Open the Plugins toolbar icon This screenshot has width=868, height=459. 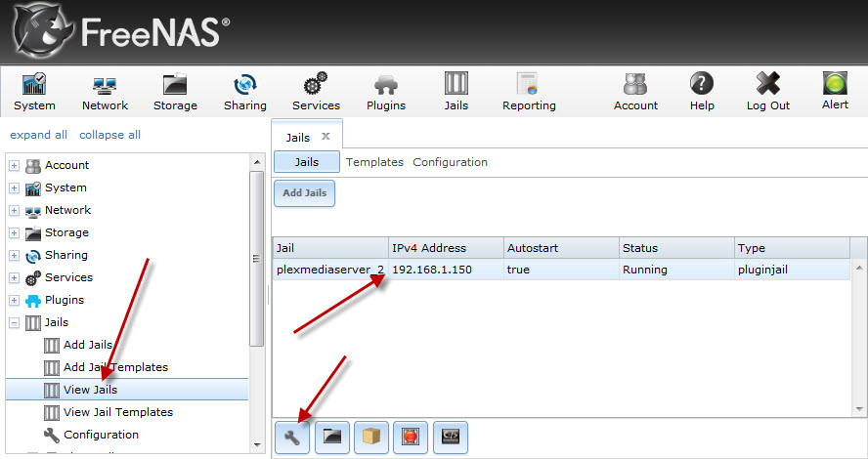click(386, 92)
